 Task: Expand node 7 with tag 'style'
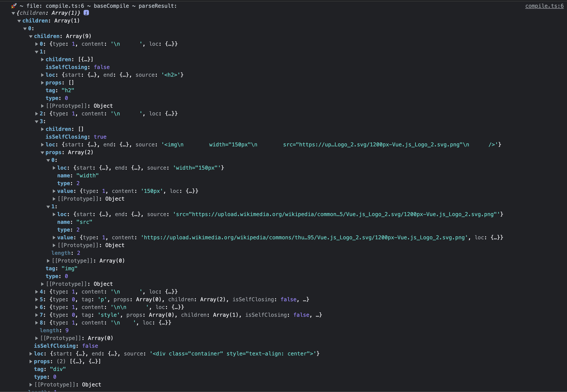pyautogui.click(x=36, y=315)
